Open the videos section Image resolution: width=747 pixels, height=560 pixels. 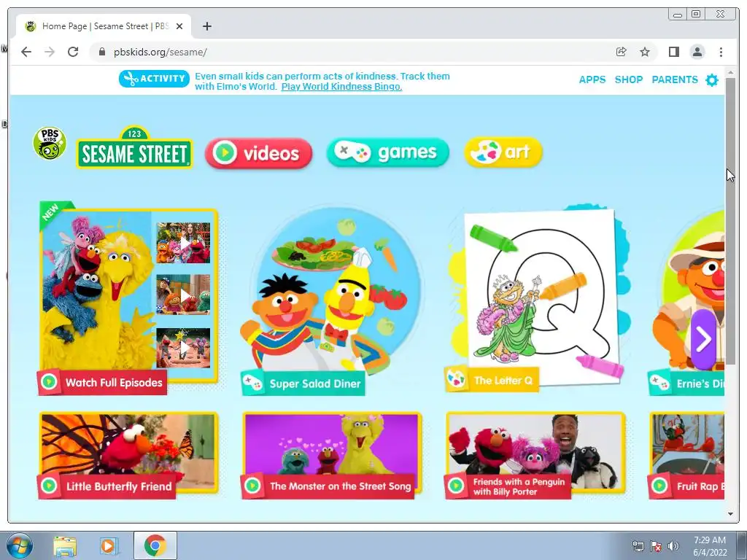tap(259, 153)
